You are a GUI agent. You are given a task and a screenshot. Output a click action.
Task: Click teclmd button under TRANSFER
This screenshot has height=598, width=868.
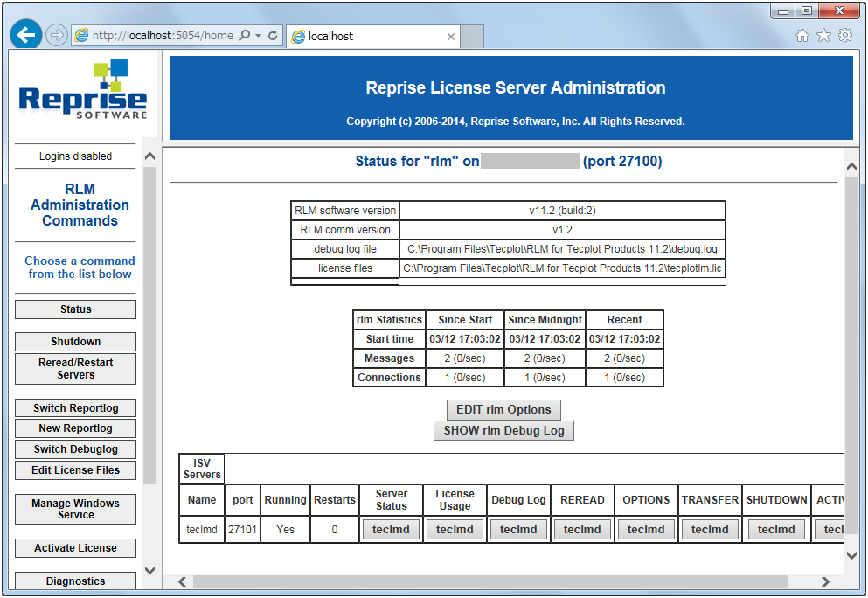click(x=710, y=529)
